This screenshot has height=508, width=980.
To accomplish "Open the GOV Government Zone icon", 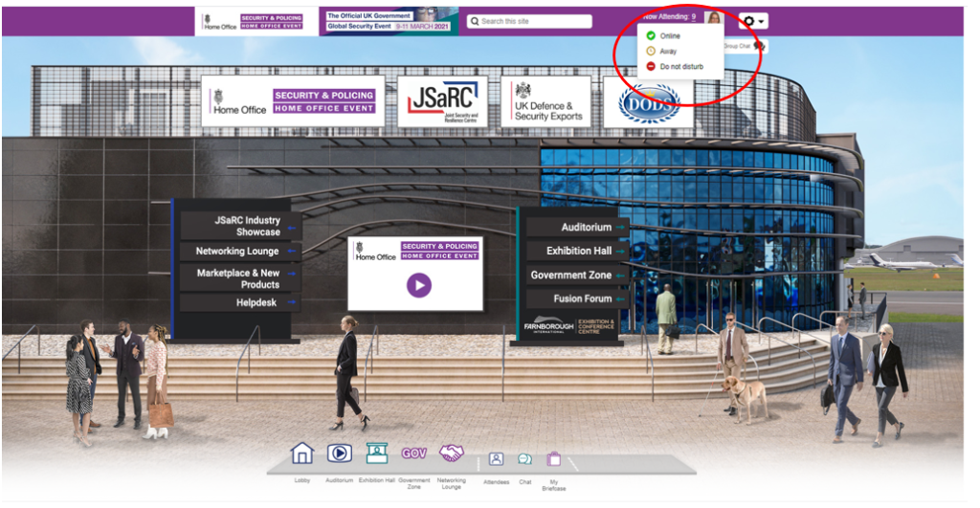I will click(x=413, y=453).
